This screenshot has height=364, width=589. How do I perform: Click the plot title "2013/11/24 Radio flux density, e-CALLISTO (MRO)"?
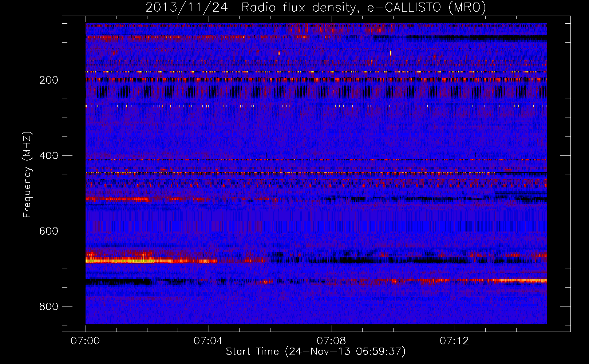click(x=316, y=7)
